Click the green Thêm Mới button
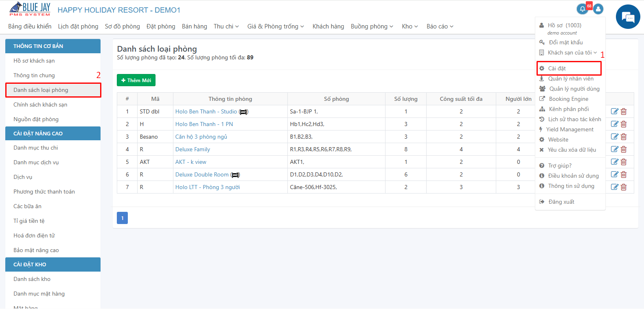Viewport: 644px width, 309px height. click(136, 80)
